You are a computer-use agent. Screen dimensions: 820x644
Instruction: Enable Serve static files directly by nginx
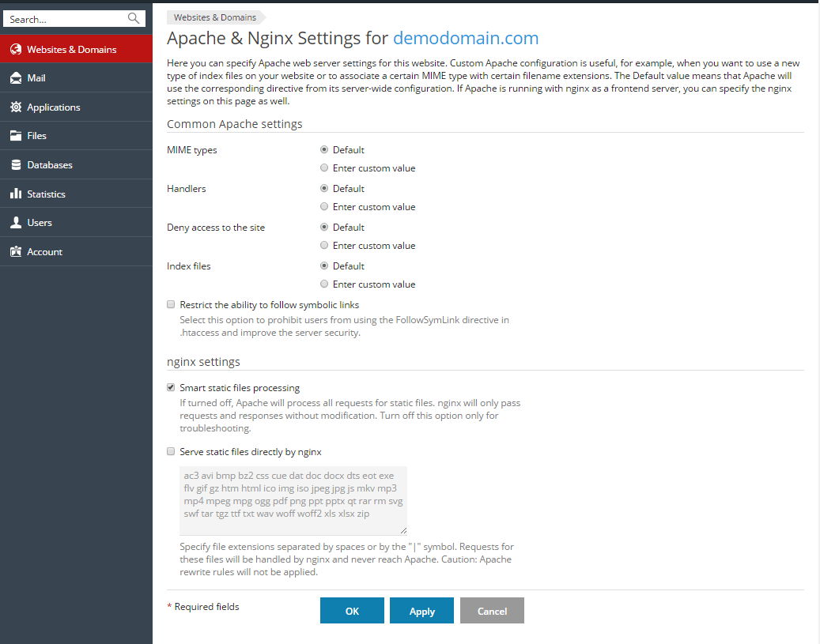pyautogui.click(x=171, y=450)
